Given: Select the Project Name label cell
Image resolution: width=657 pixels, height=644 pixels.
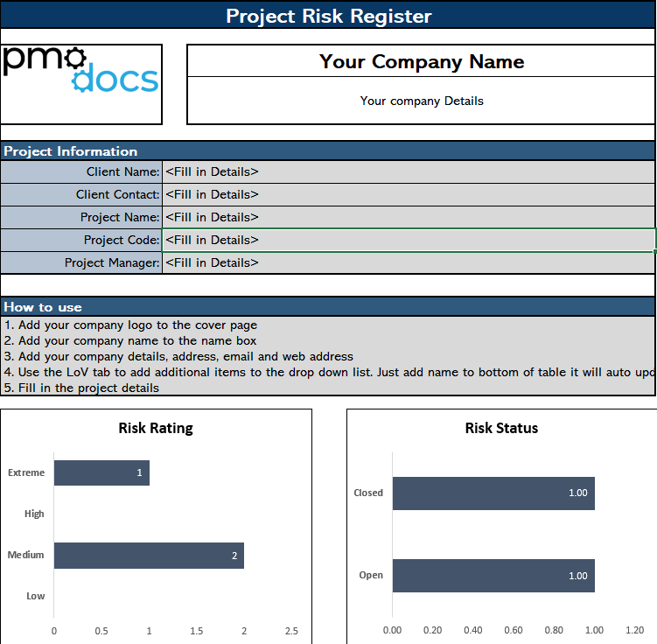Looking at the screenshot, I should 81,217.
